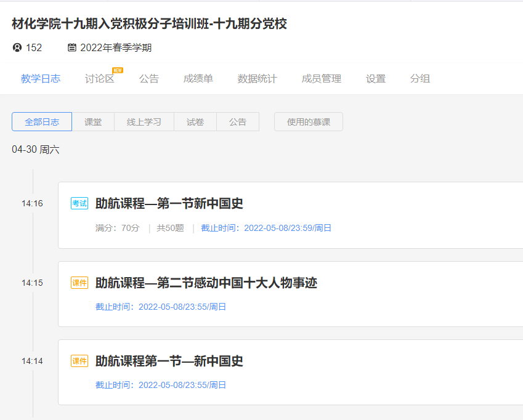Open the 讨论区 tab
This screenshot has width=523, height=420.
coord(99,79)
